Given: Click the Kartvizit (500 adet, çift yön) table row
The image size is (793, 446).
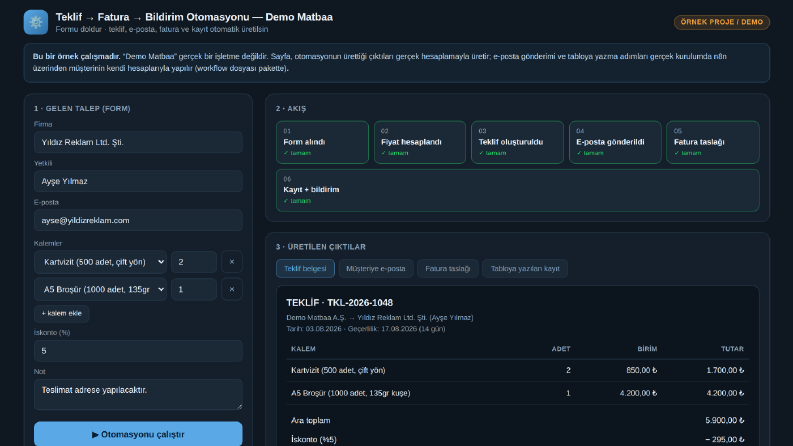Looking at the screenshot, I should pos(517,370).
